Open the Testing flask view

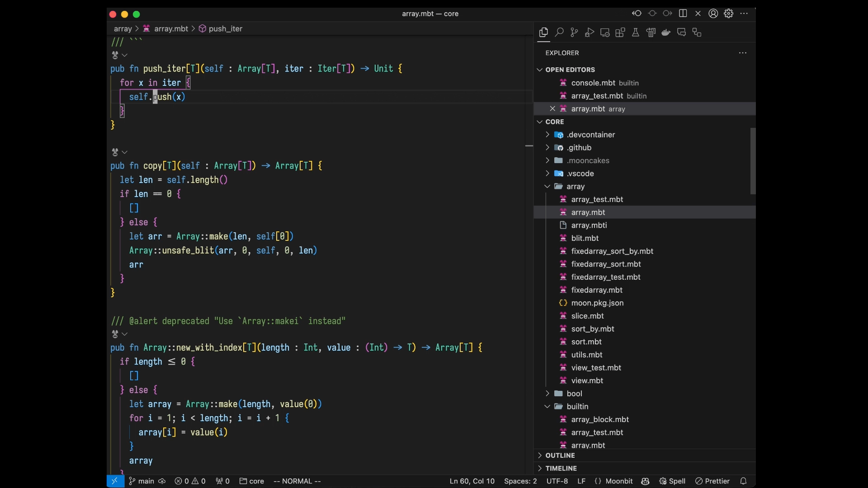[x=636, y=33]
